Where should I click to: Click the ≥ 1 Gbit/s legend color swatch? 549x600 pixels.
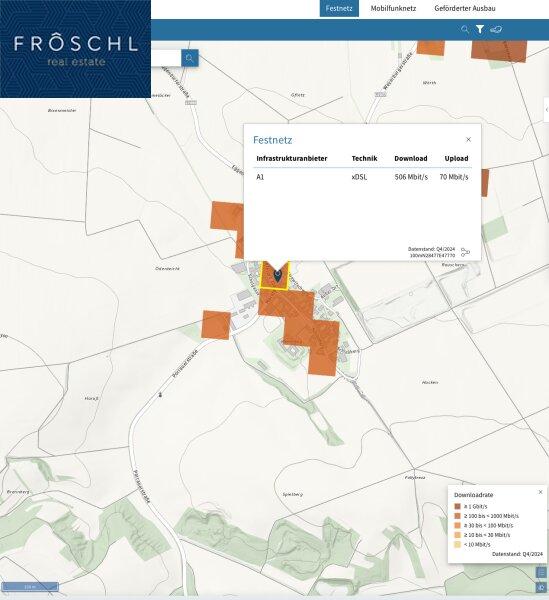[457, 506]
